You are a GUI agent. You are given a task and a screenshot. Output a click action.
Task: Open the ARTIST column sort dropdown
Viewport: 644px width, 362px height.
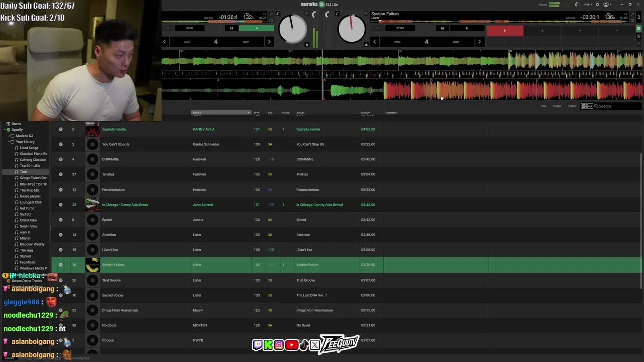tap(248, 113)
